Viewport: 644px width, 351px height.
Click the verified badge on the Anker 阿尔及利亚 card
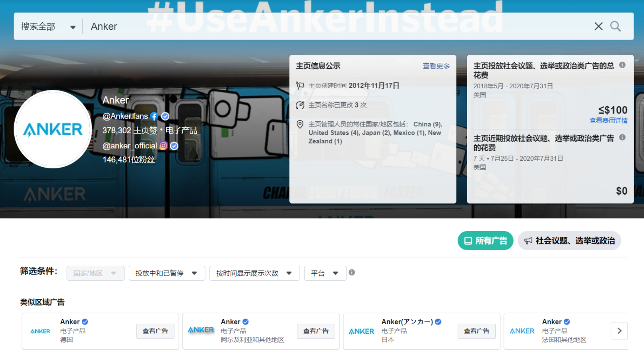[x=246, y=322]
